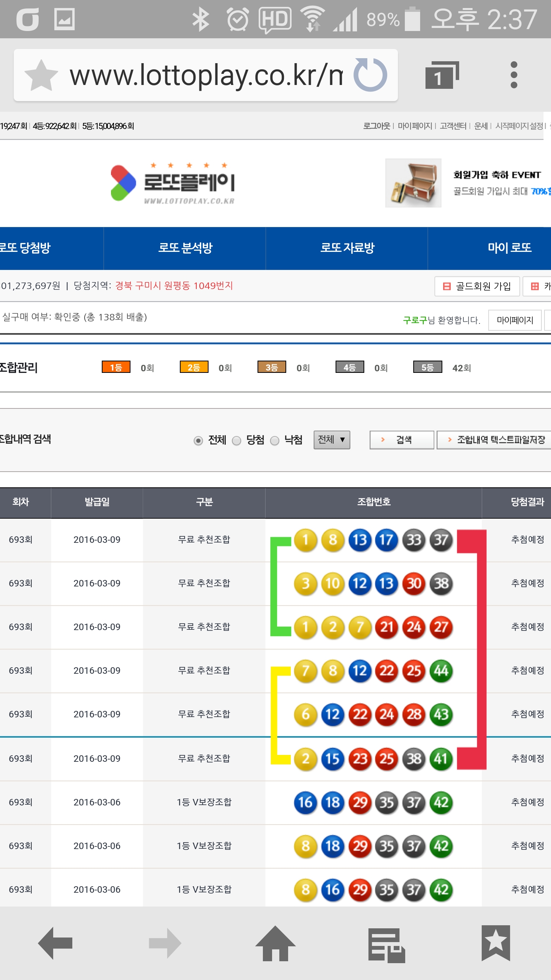Expand the 전체 dropdown filter
Image resolution: width=551 pixels, height=980 pixels.
click(x=332, y=440)
